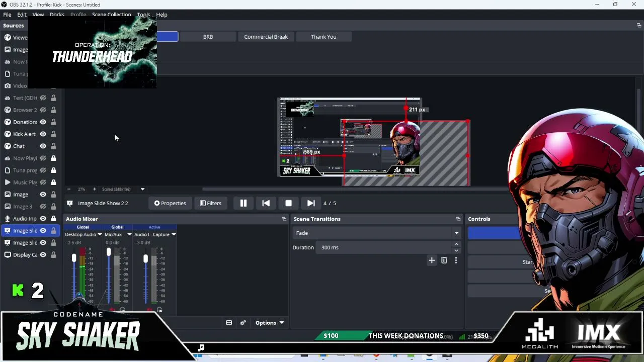Hide the Display Capture source

[43, 255]
